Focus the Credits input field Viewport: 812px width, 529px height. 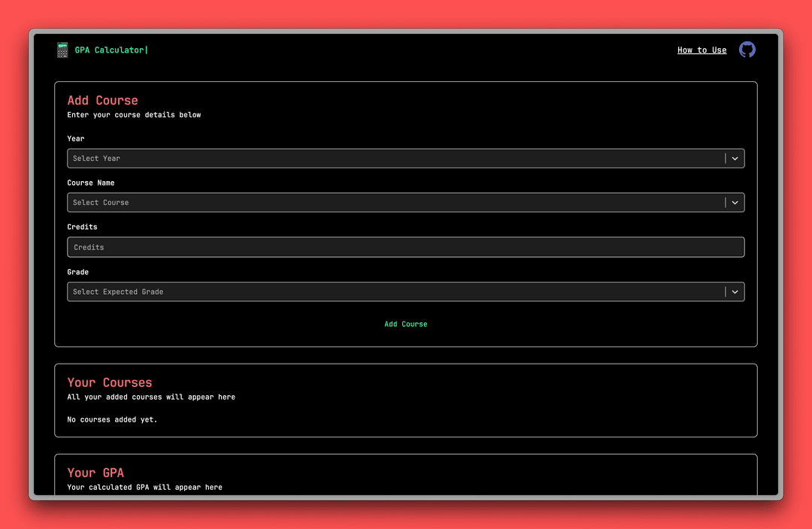405,247
